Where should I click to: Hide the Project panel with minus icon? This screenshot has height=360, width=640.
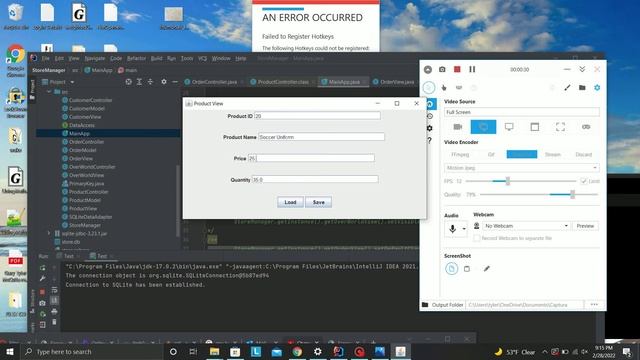[175, 82]
